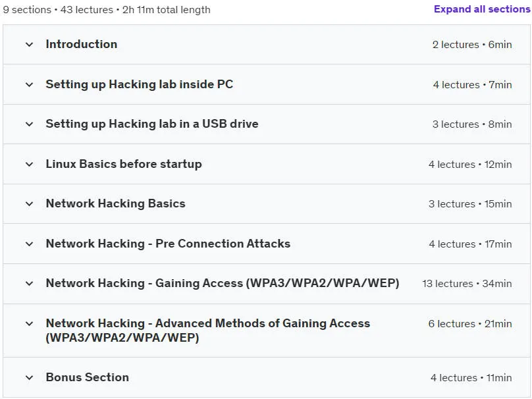Select Setting up Hacking lab in a USB drive
This screenshot has width=532, height=399.
[x=152, y=124]
